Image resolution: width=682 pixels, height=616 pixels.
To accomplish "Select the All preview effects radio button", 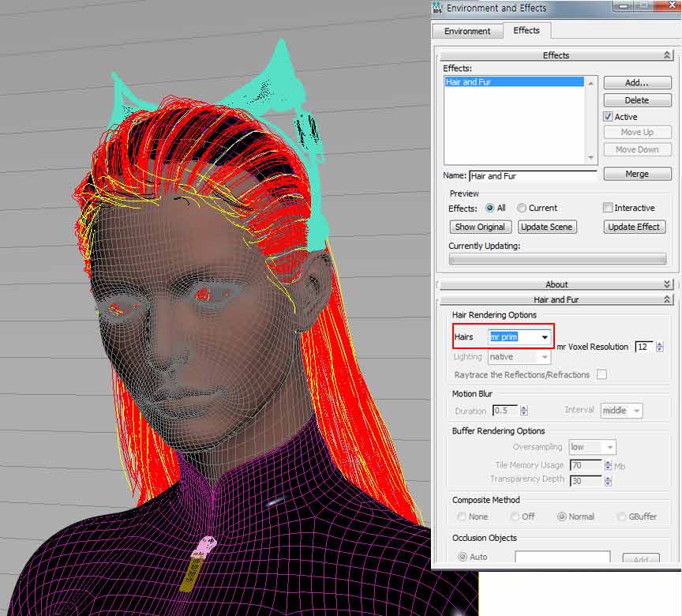I will click(x=489, y=208).
